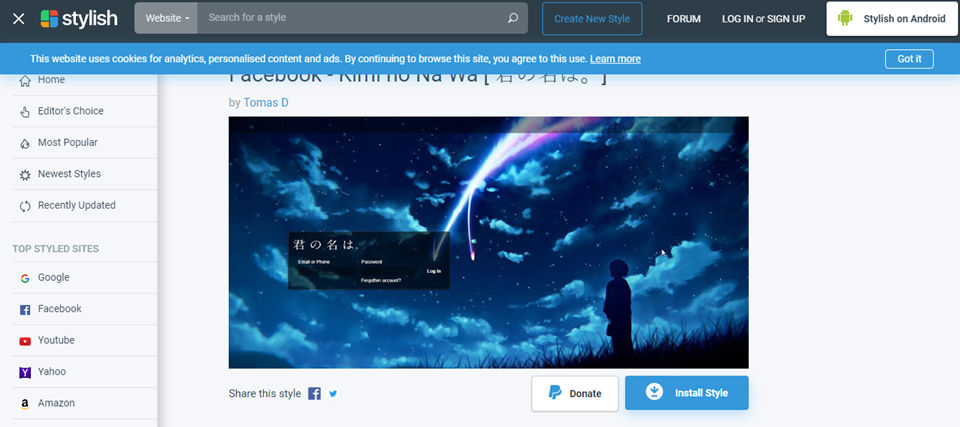Share this style on Twitter

[333, 393]
